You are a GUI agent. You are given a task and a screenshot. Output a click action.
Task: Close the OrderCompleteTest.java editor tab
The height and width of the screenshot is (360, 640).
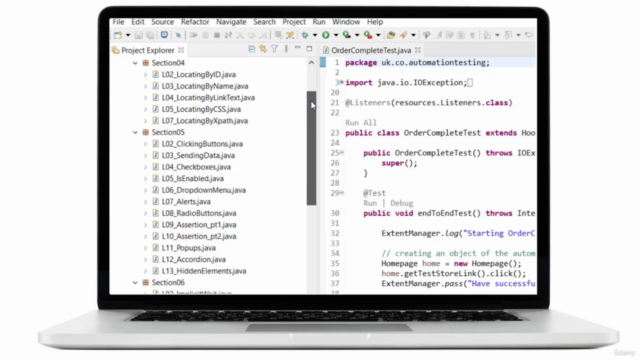point(418,50)
